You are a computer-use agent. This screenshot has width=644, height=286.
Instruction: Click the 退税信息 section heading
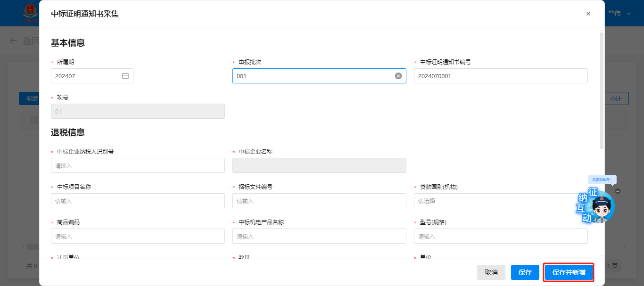tap(68, 132)
